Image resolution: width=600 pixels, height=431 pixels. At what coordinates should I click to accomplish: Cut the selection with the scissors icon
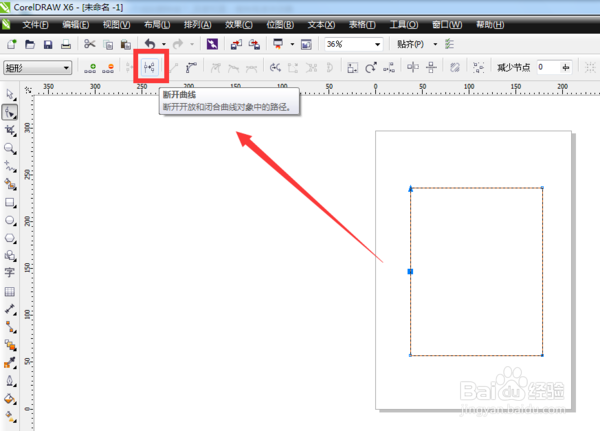tap(90, 44)
